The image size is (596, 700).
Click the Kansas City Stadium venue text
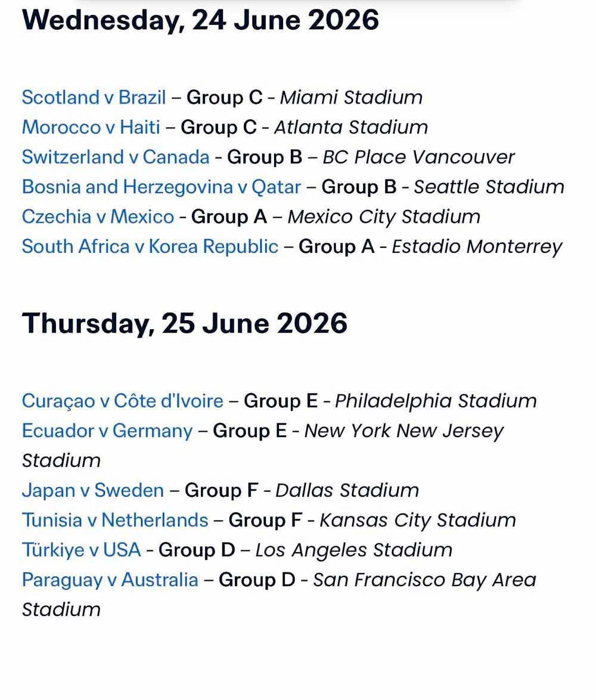coord(417,520)
